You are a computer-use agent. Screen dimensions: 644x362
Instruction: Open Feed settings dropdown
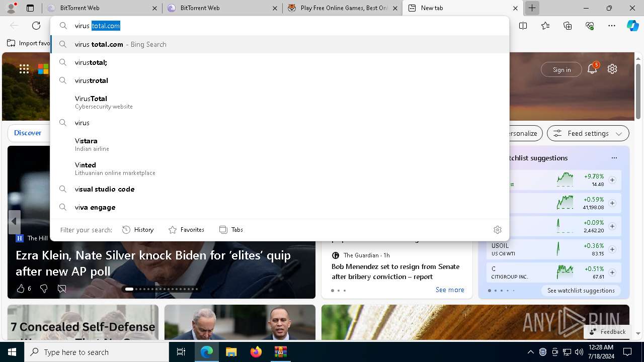point(588,133)
